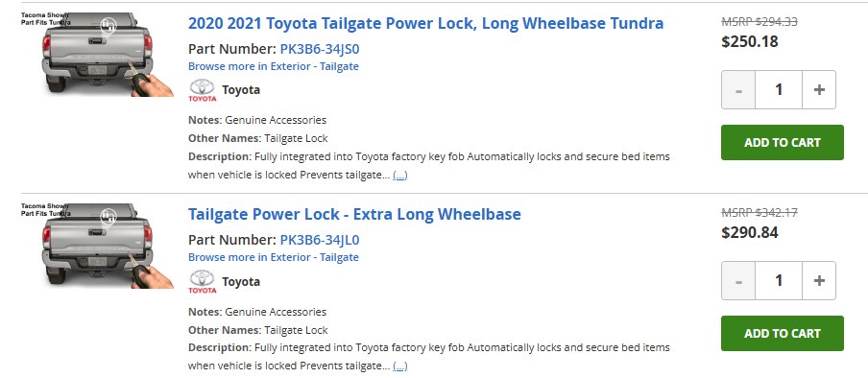868x378 pixels.
Task: Add Extra Long Wheelbase lock to cart
Action: [783, 333]
